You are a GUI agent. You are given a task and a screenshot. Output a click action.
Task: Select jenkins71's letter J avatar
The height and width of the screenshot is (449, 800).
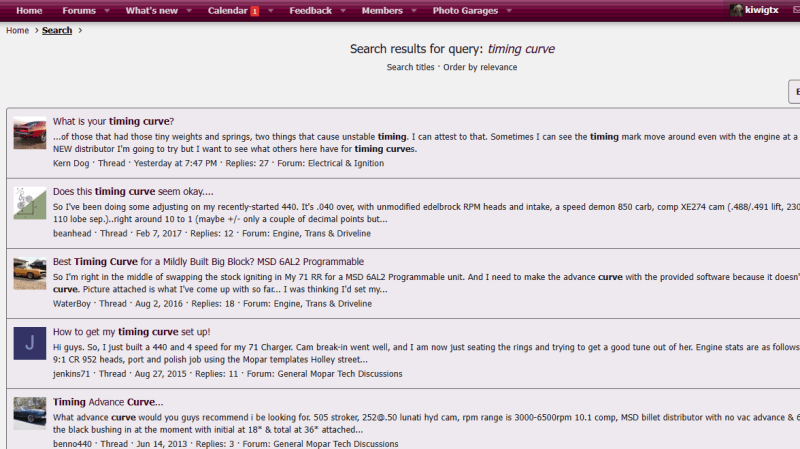[29, 343]
